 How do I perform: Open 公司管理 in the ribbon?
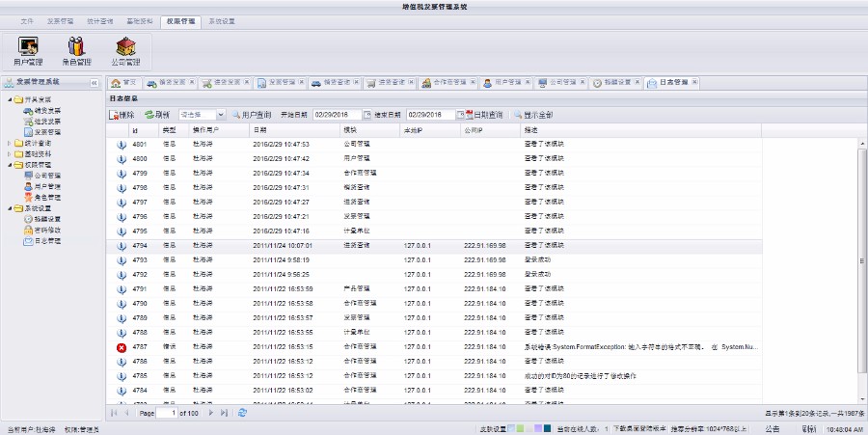click(x=124, y=50)
